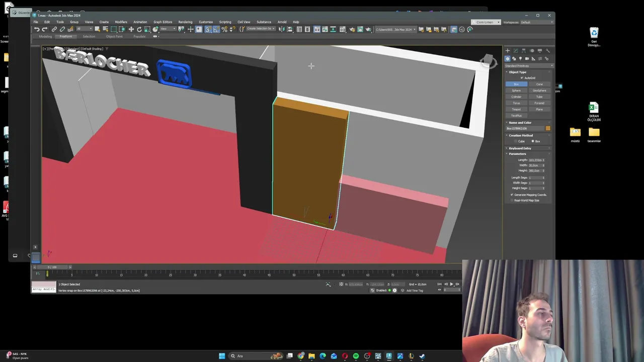Screen dimensions: 644x362
Task: Open Select by Name list icon
Action: click(105, 29)
